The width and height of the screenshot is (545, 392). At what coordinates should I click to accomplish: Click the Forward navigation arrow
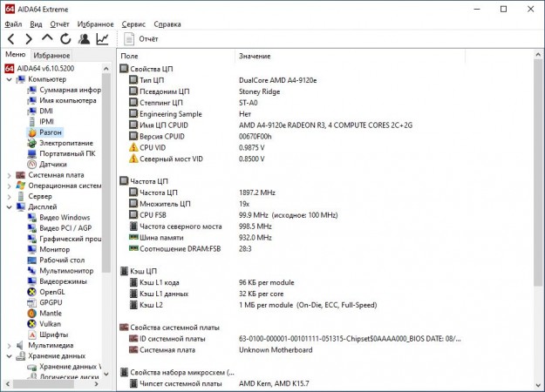[29, 39]
